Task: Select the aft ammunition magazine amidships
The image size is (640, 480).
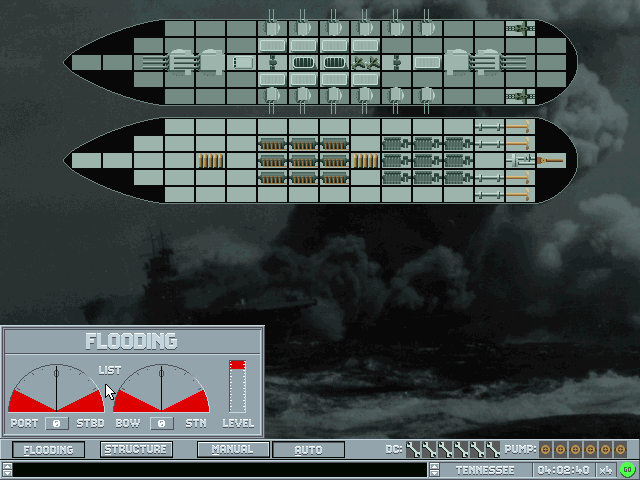Action: pyautogui.click(x=365, y=161)
